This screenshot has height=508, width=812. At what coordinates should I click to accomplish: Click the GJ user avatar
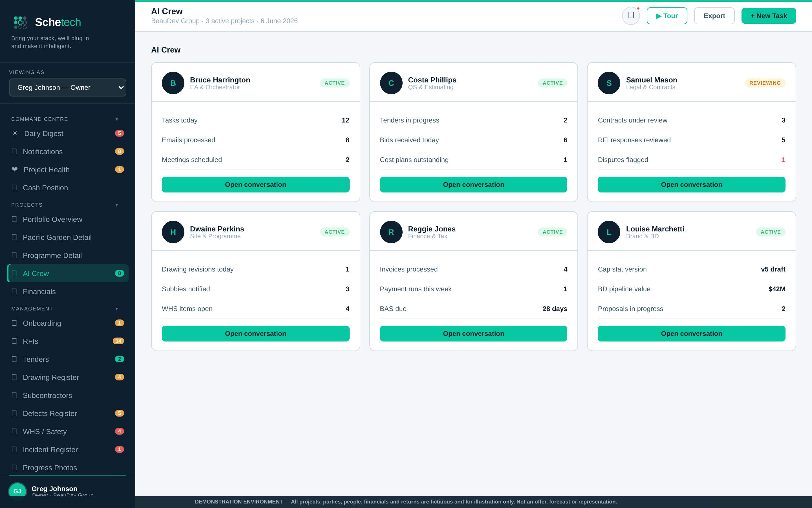point(17,491)
